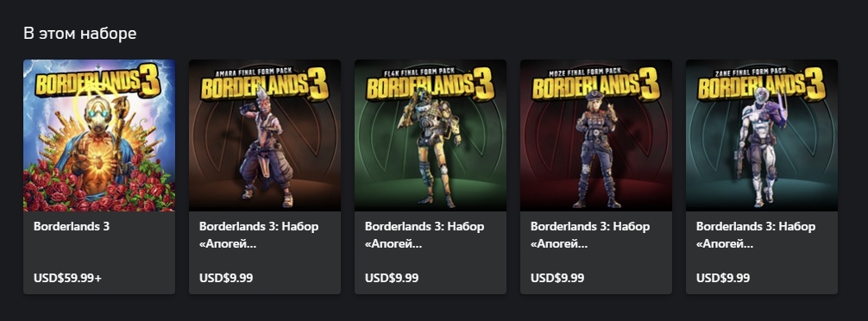Click the "В этом наборе" section heading
The height and width of the screenshot is (321, 868).
(79, 33)
